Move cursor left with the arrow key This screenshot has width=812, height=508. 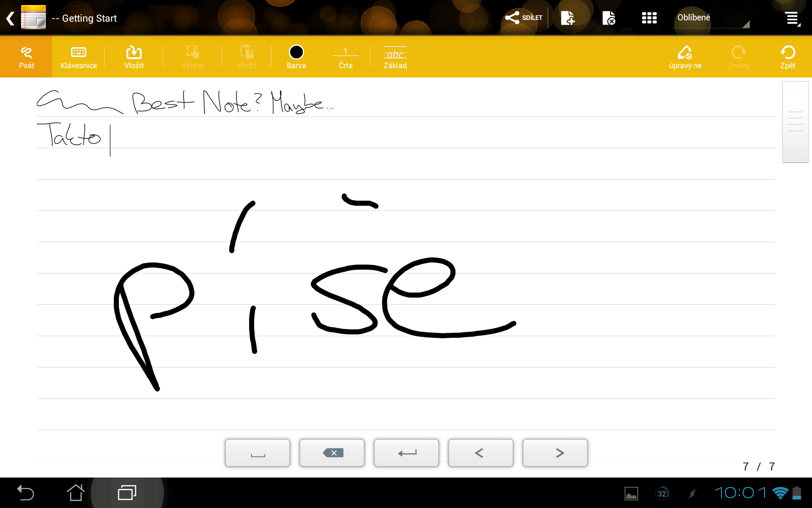(481, 453)
